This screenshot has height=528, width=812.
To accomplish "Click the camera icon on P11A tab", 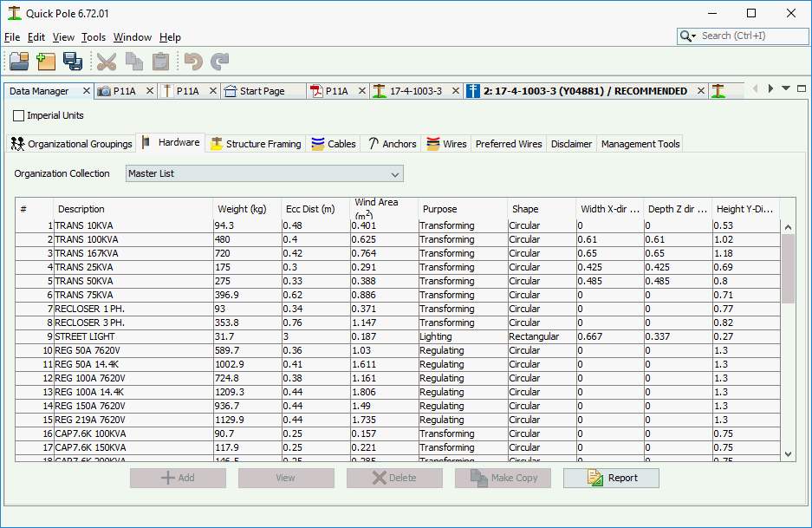I will (104, 91).
